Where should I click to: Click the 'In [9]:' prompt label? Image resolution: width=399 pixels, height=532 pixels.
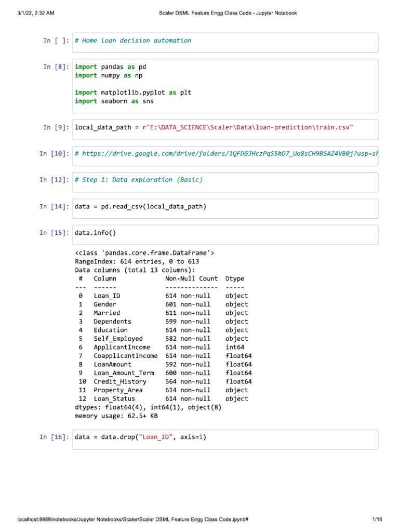click(x=56, y=127)
